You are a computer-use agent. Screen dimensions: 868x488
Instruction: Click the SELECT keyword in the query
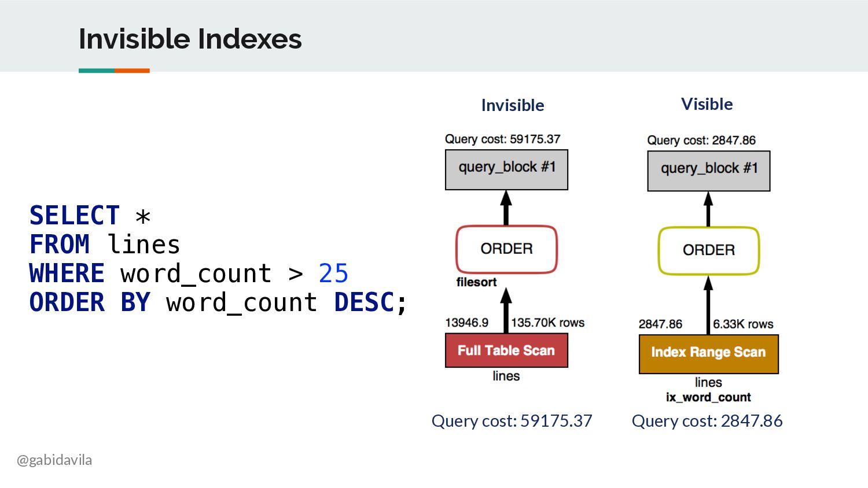coord(75,216)
